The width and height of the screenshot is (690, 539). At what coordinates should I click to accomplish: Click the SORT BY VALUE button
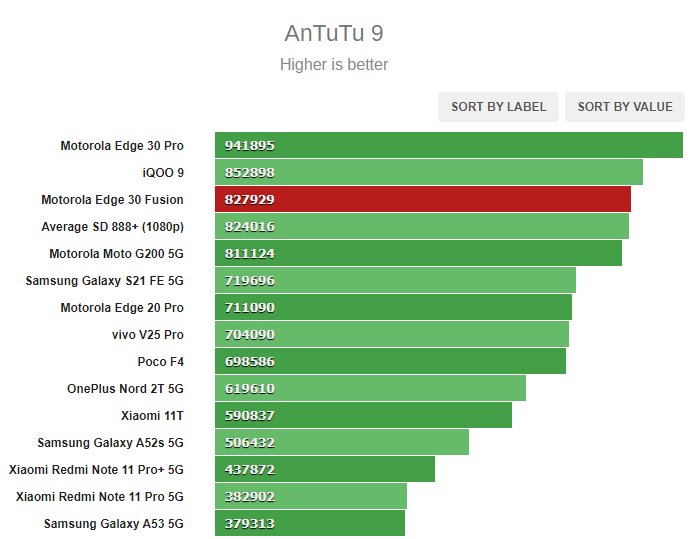[x=625, y=107]
